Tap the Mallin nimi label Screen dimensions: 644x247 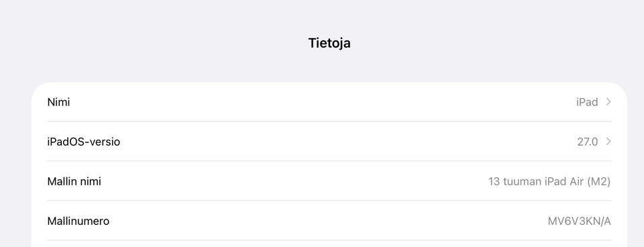click(x=74, y=181)
